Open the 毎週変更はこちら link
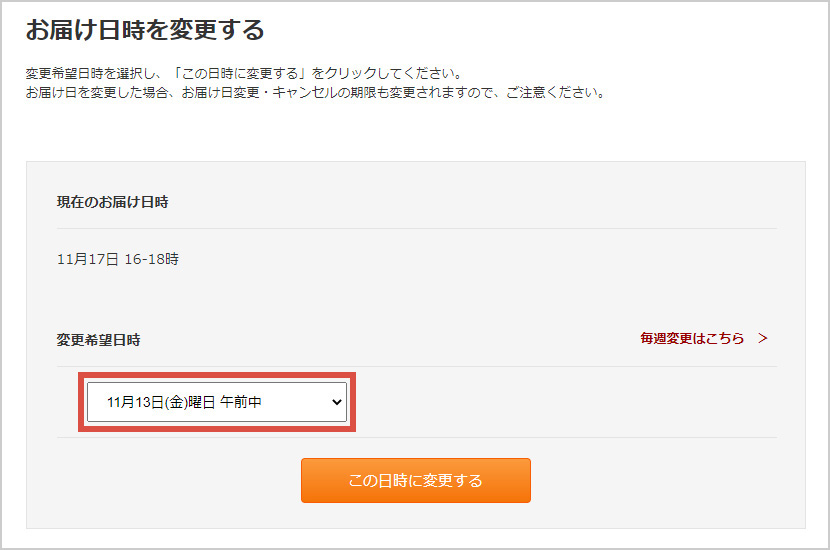 (692, 338)
